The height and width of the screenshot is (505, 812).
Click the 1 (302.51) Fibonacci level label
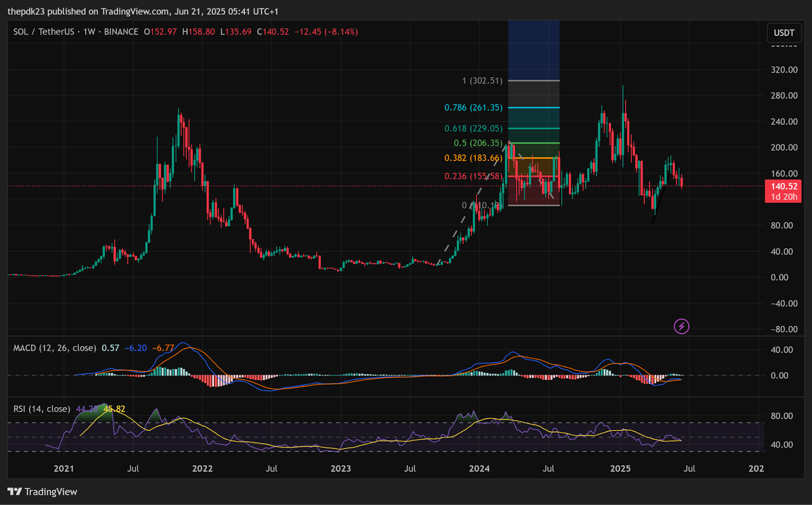click(482, 81)
